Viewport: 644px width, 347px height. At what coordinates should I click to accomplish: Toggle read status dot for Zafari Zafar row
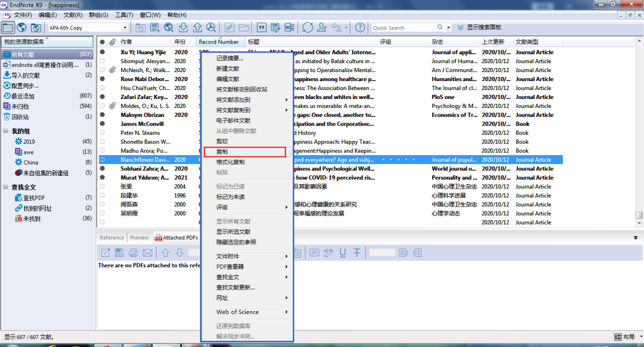103,97
